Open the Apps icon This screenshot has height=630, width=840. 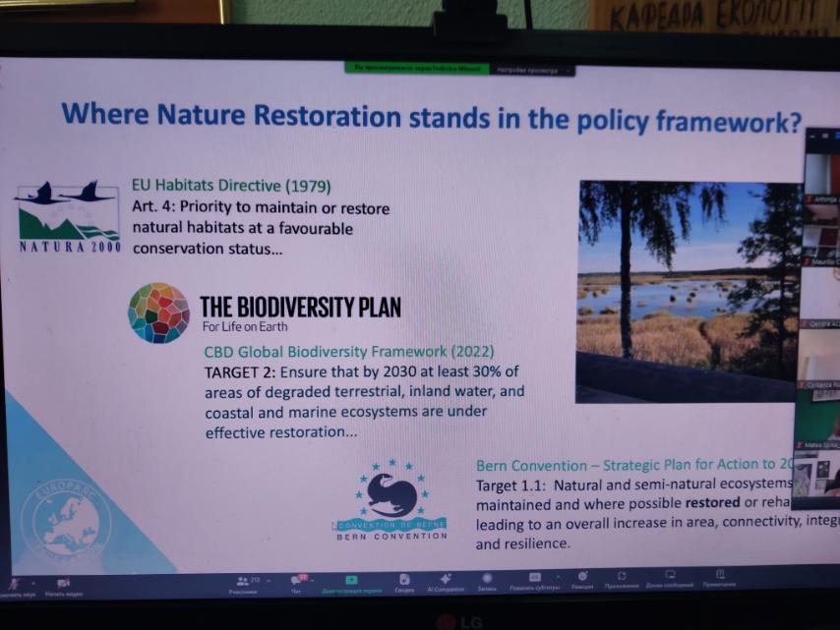[622, 576]
